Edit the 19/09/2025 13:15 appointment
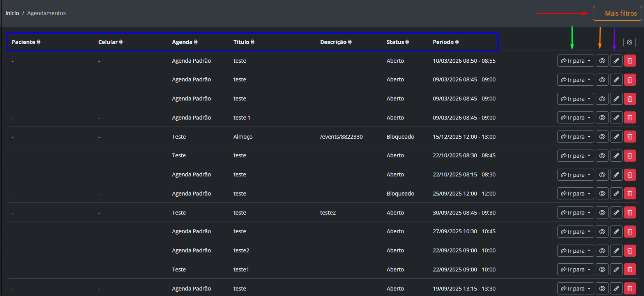The height and width of the screenshot is (296, 644). pyautogui.click(x=616, y=289)
